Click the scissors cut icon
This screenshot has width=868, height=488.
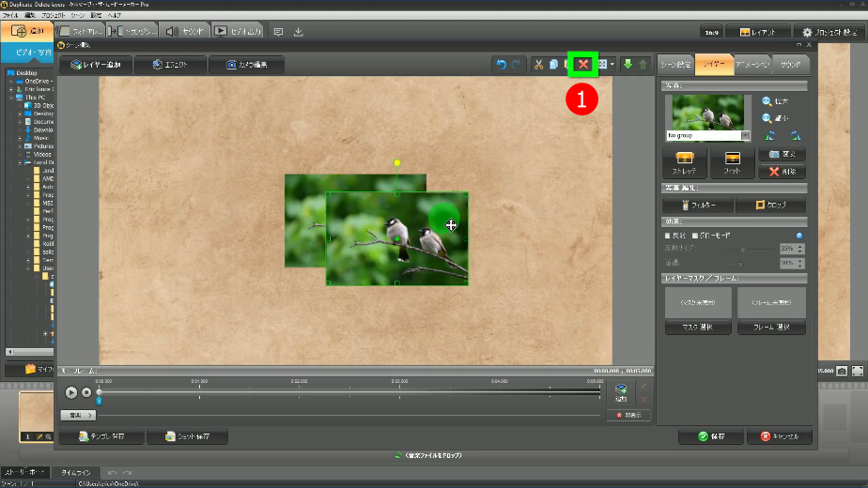(x=538, y=64)
